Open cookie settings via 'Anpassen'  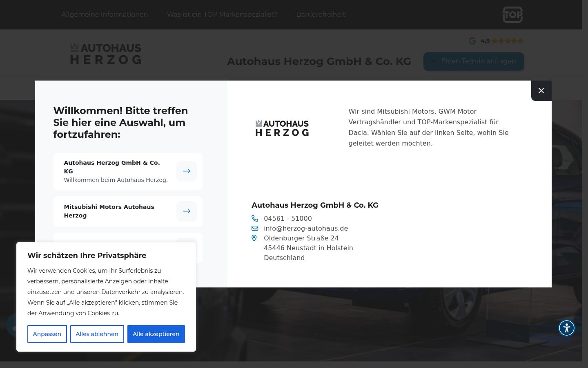tap(47, 334)
